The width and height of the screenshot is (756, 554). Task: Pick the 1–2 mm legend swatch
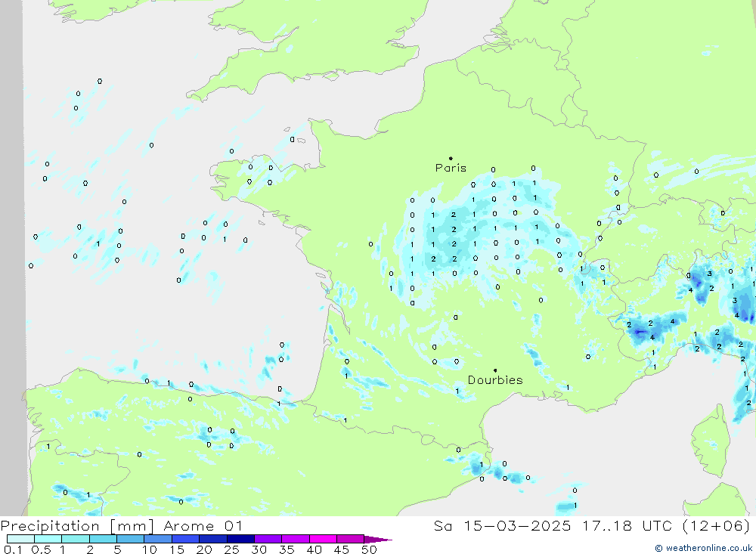tap(76, 539)
